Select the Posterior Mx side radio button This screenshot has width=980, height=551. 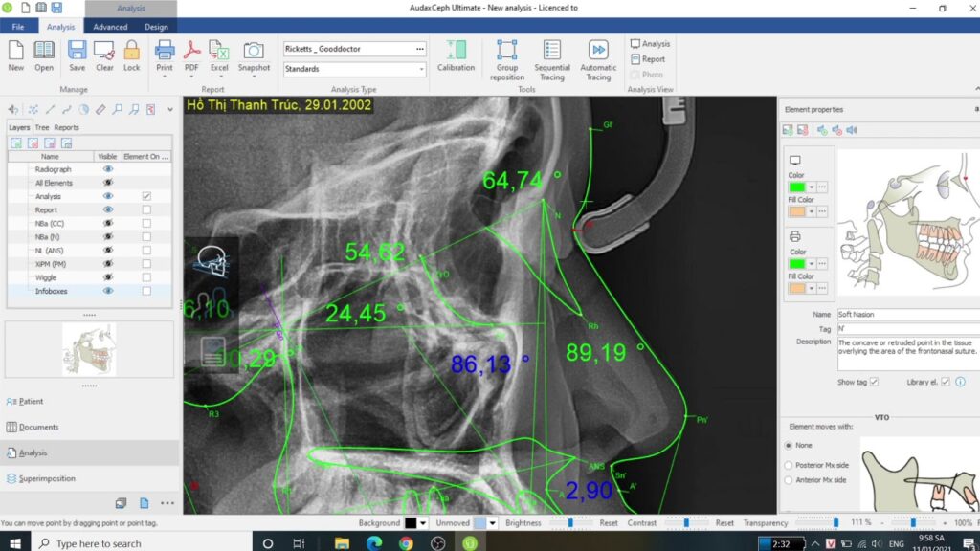coord(789,465)
